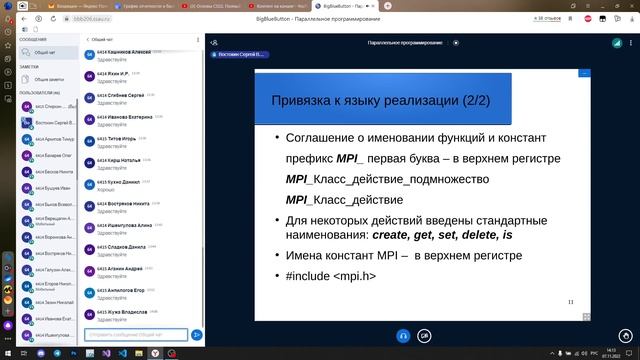Click the address bar URL
The width and height of the screenshot is (640, 360).
(92, 19)
